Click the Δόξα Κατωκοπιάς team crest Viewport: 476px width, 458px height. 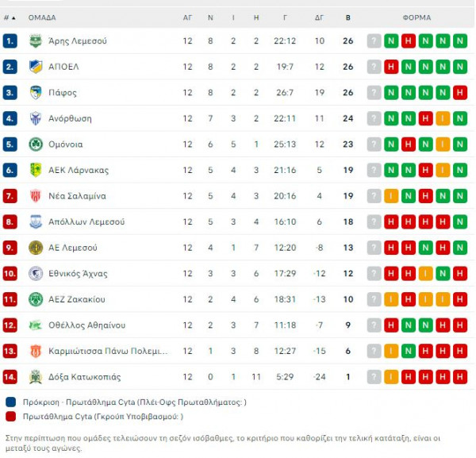(x=36, y=377)
